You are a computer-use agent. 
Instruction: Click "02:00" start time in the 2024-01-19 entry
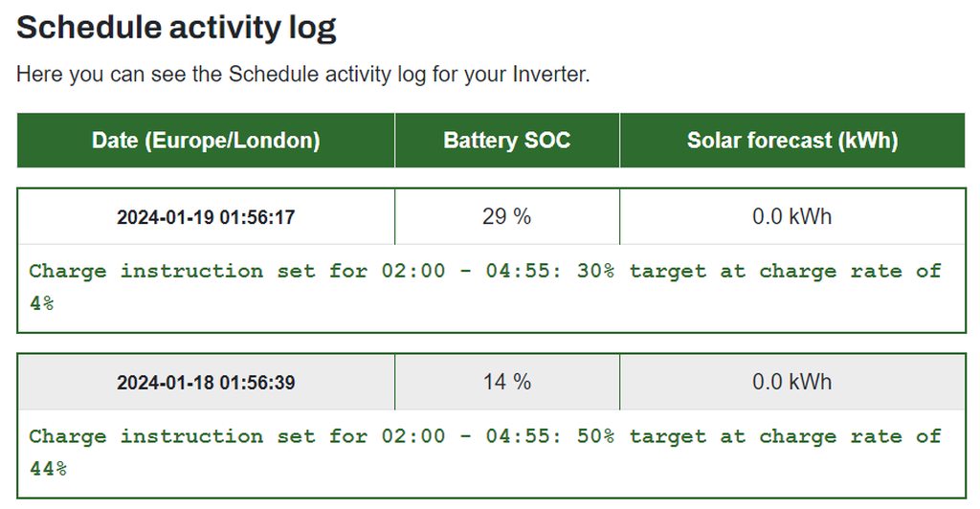coord(413,271)
